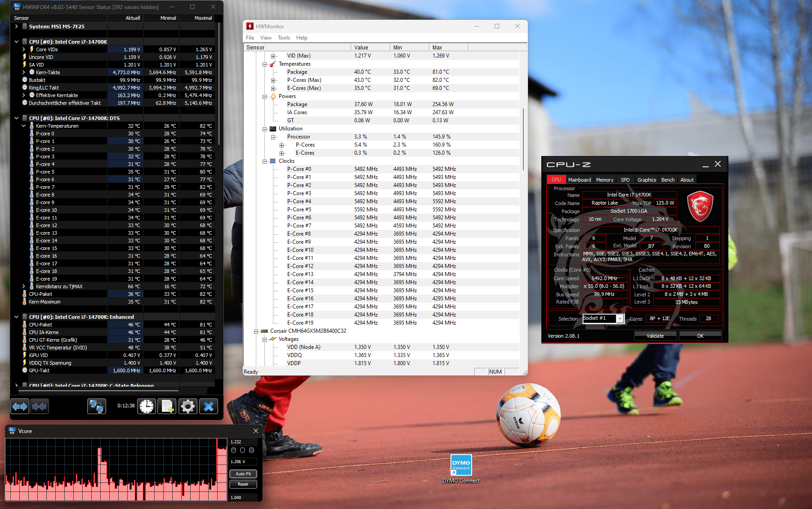
Task: Start logging via the sheet-with-plus icon
Action: (167, 406)
